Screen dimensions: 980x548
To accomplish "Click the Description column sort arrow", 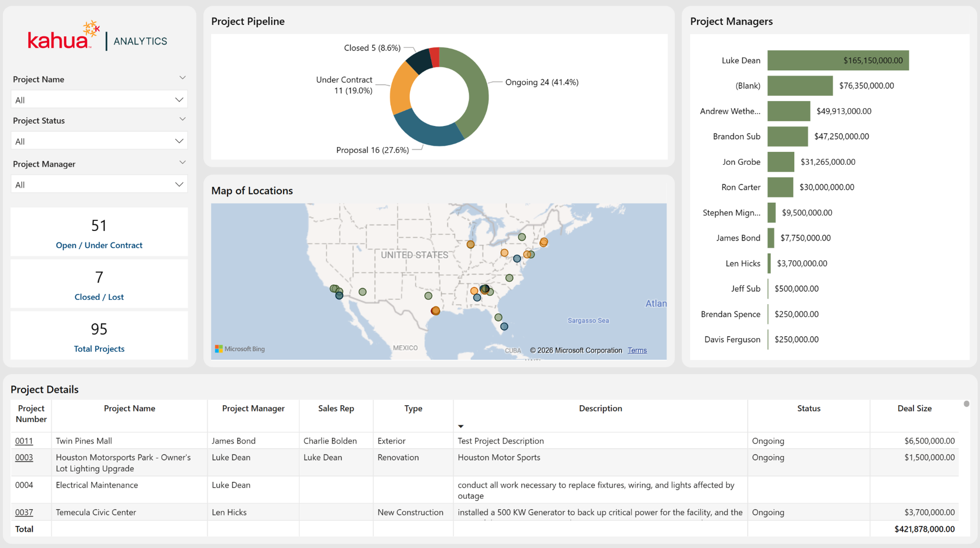I will click(x=460, y=426).
